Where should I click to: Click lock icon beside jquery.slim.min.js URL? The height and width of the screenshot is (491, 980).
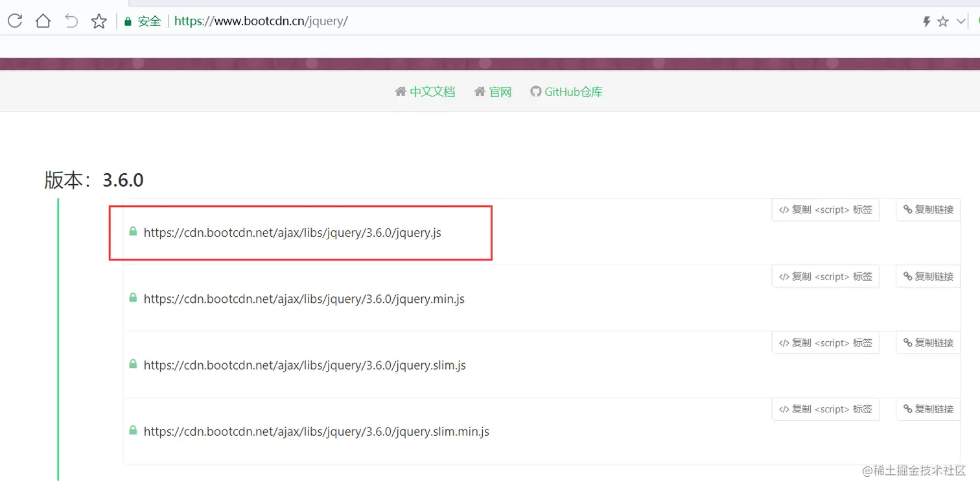click(133, 430)
